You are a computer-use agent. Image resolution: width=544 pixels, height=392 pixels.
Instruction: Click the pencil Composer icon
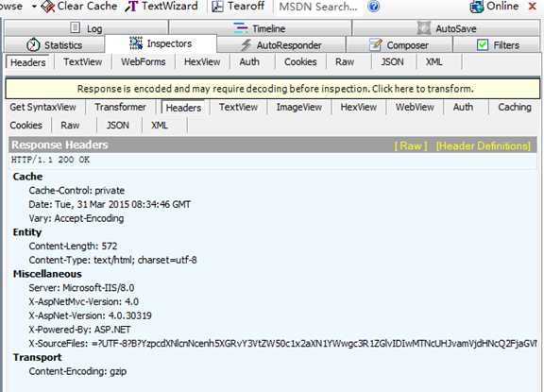click(x=375, y=44)
